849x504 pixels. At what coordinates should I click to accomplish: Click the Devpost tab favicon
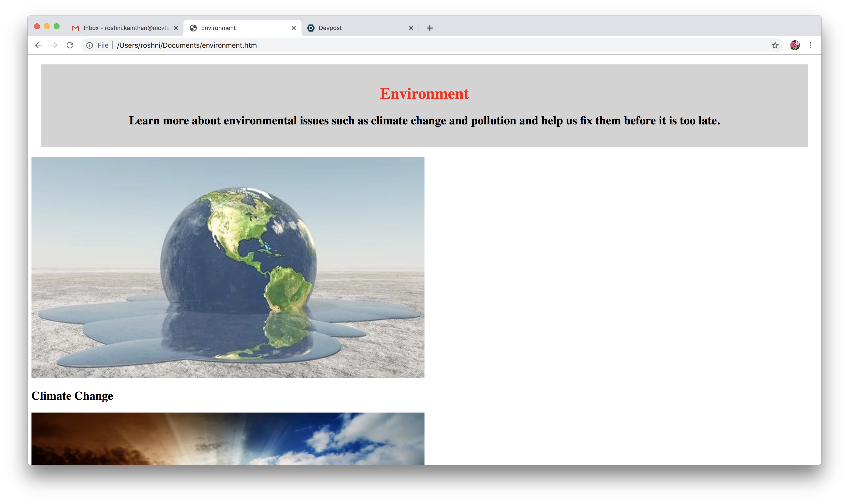[311, 28]
